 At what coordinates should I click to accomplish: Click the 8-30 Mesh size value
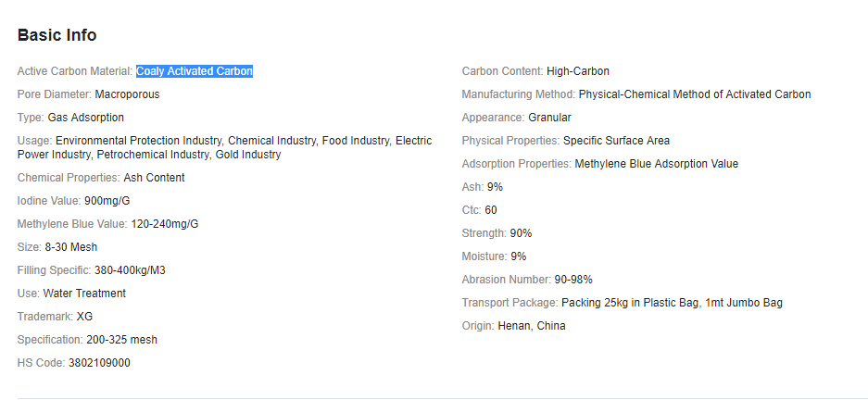(x=70, y=247)
